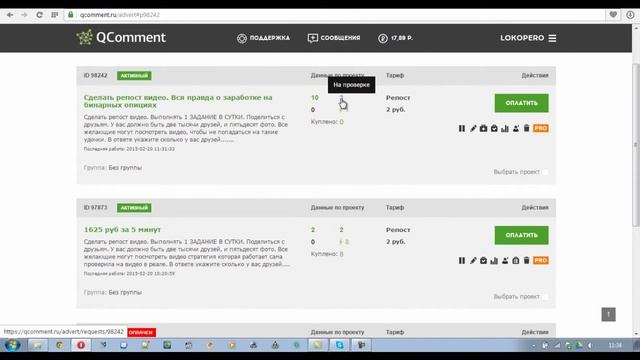Click Оплатить for project '1625 руб за 5 минут'
Image resolution: width=640 pixels, height=360 pixels.
pos(521,235)
